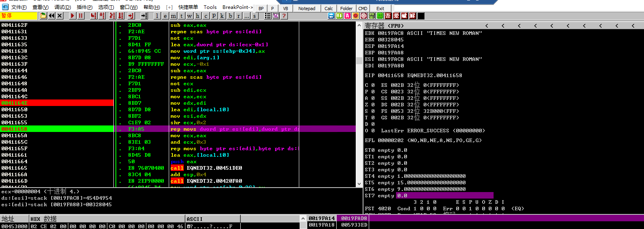
Task: Open the BreakPoint-> menu
Action: pyautogui.click(x=237, y=7)
